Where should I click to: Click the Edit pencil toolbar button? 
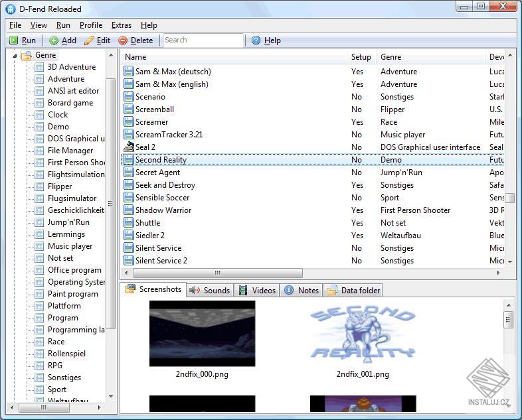pos(97,40)
